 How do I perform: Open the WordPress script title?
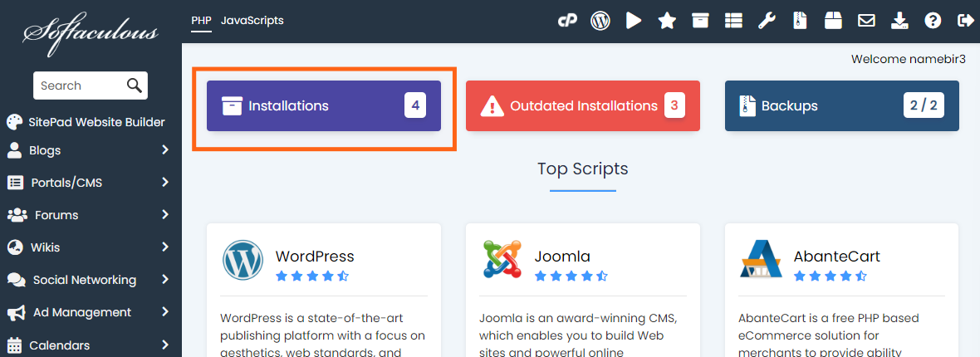point(315,257)
